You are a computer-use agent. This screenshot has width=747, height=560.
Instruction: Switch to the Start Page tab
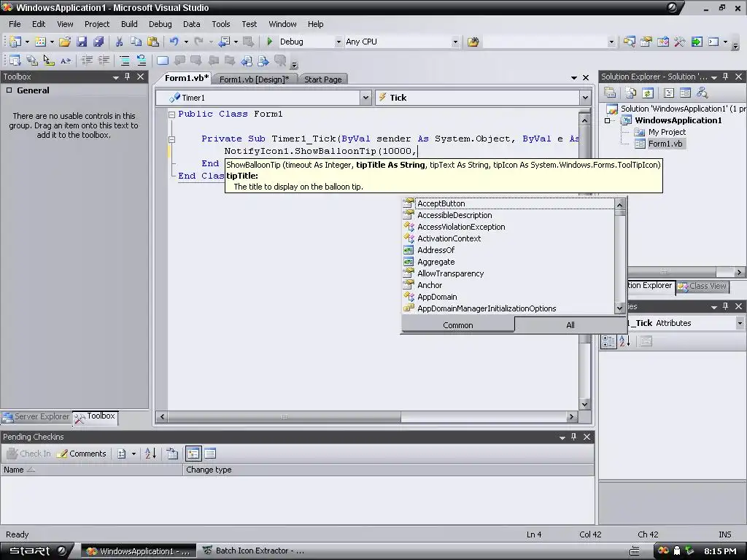(322, 79)
